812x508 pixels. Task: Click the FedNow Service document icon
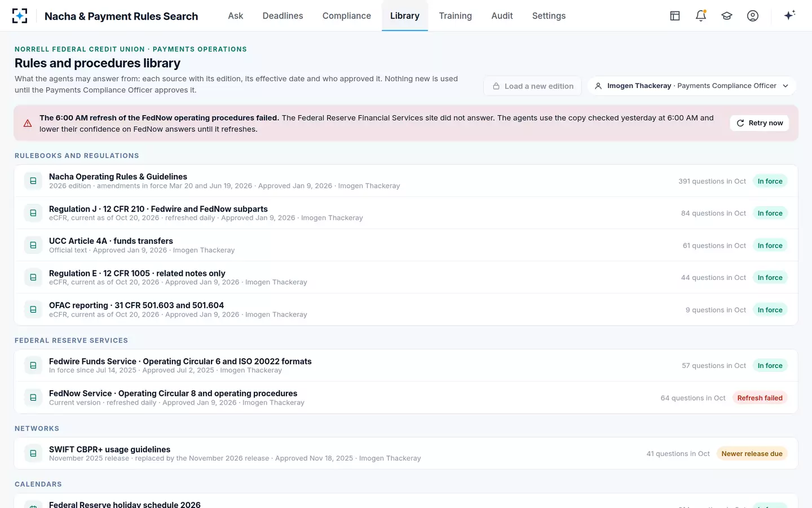[33, 398]
